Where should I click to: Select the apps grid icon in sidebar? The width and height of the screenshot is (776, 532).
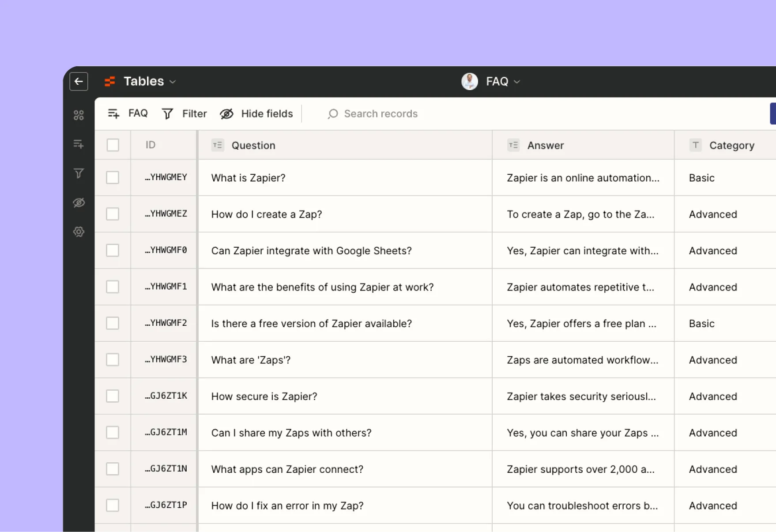click(x=79, y=115)
